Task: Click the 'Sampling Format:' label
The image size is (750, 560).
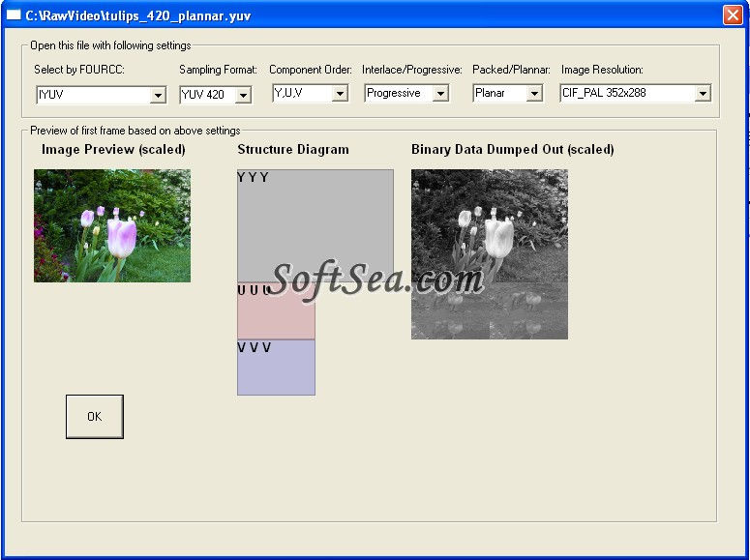Action: (218, 70)
